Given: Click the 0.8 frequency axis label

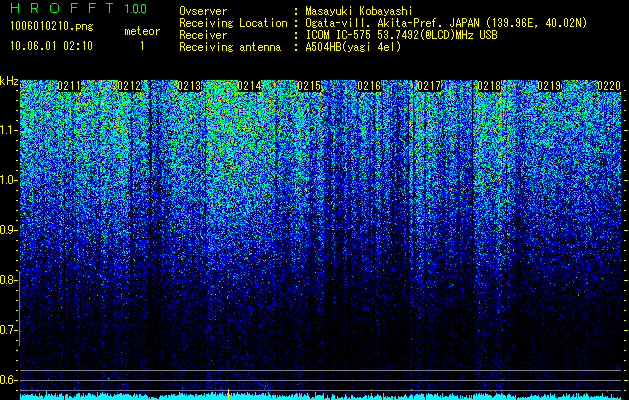Looking at the screenshot, I should coord(9,280).
